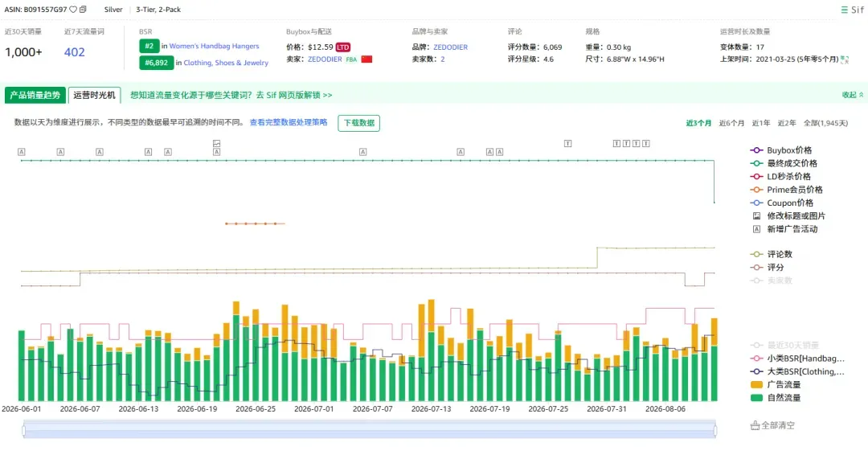Click the 全部清空 clear-all basket icon

point(755,425)
